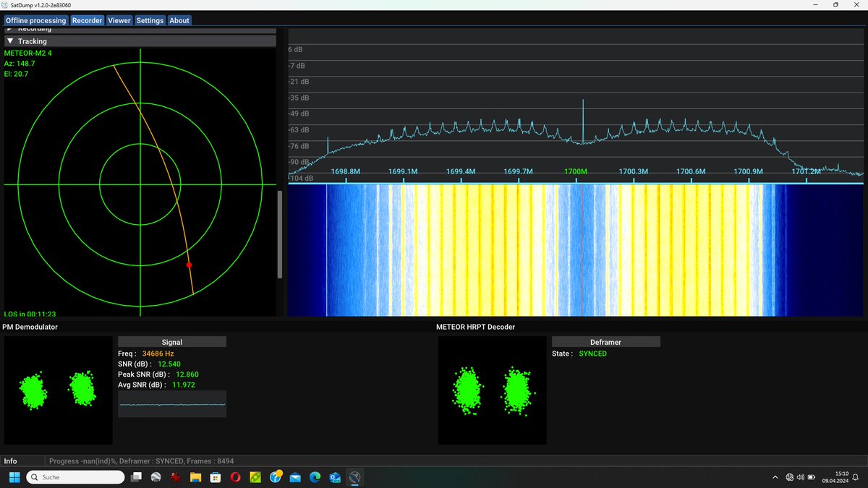This screenshot has height=488, width=868.
Task: Open Microsoft Store from the taskbar
Action: coord(215,477)
